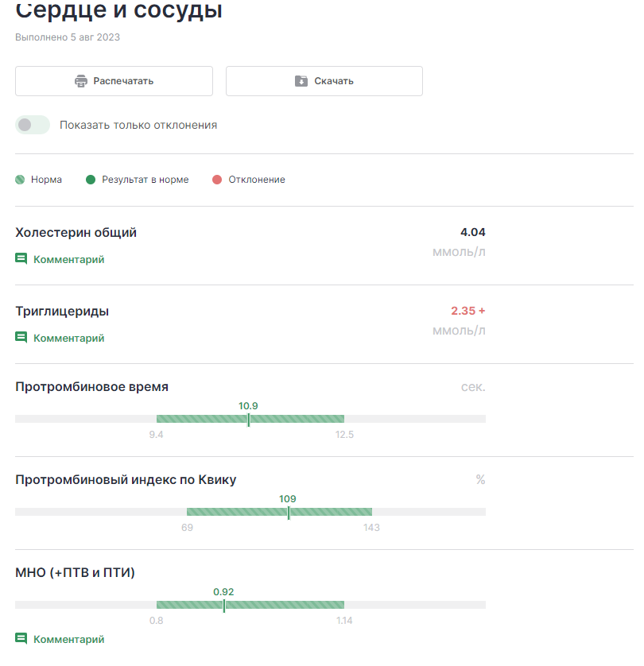The image size is (644, 666).
Task: Click comment icon under Триглицериды
Action: (21, 338)
